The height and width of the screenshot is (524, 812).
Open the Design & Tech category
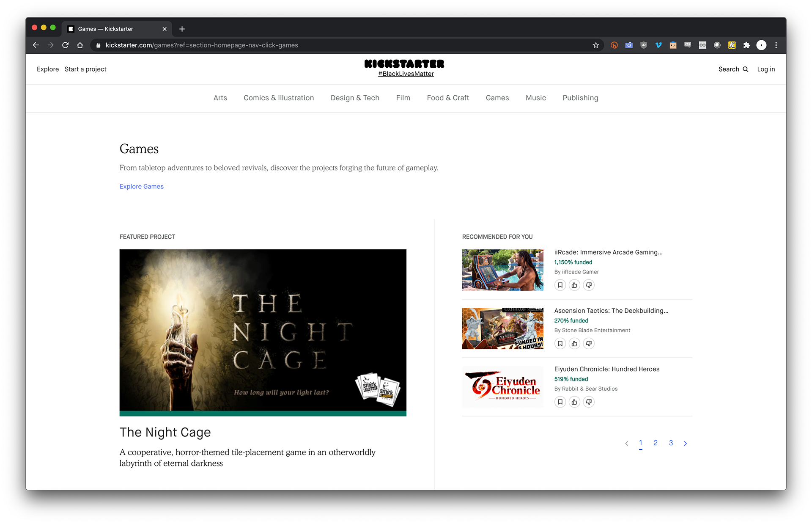(355, 98)
